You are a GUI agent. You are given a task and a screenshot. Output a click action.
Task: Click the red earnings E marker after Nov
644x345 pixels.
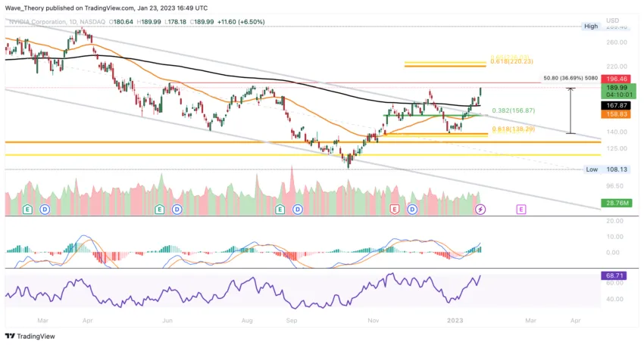pyautogui.click(x=394, y=210)
